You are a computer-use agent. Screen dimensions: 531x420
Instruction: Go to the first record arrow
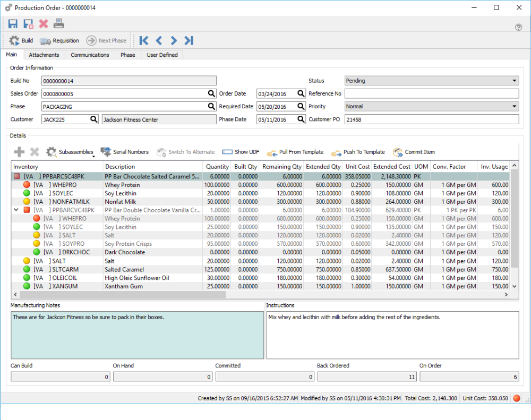(143, 41)
